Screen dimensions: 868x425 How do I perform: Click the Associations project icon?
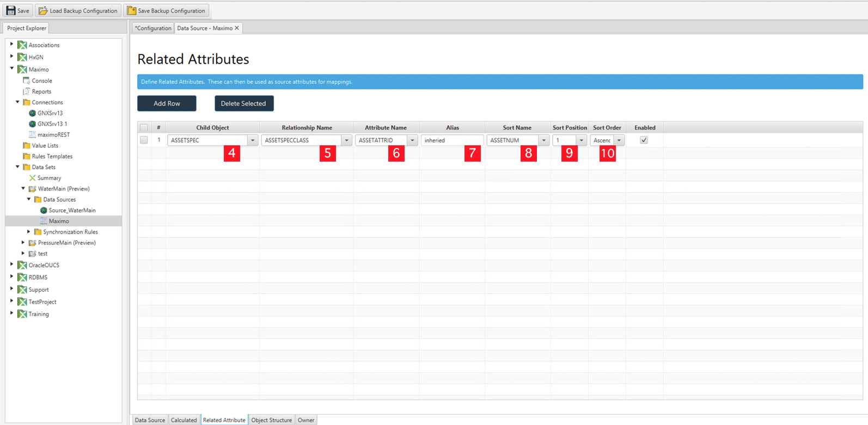22,45
